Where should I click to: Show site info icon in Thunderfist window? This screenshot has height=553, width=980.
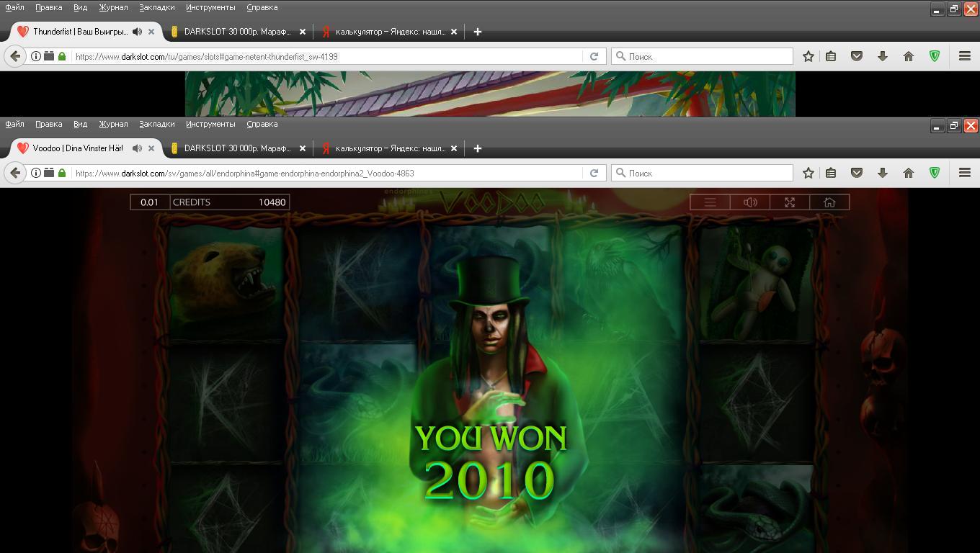[35, 56]
